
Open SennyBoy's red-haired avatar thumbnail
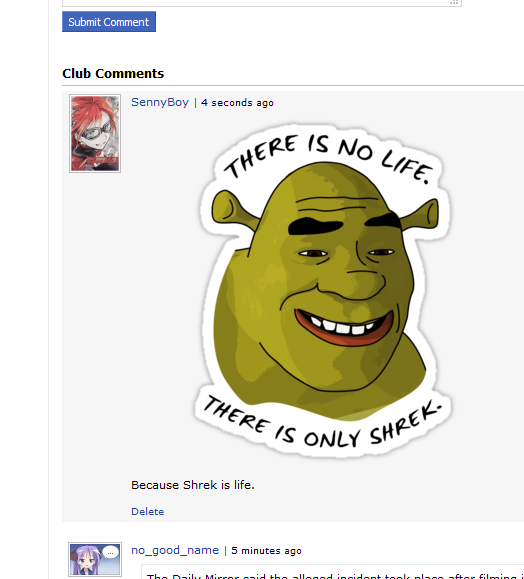click(95, 133)
